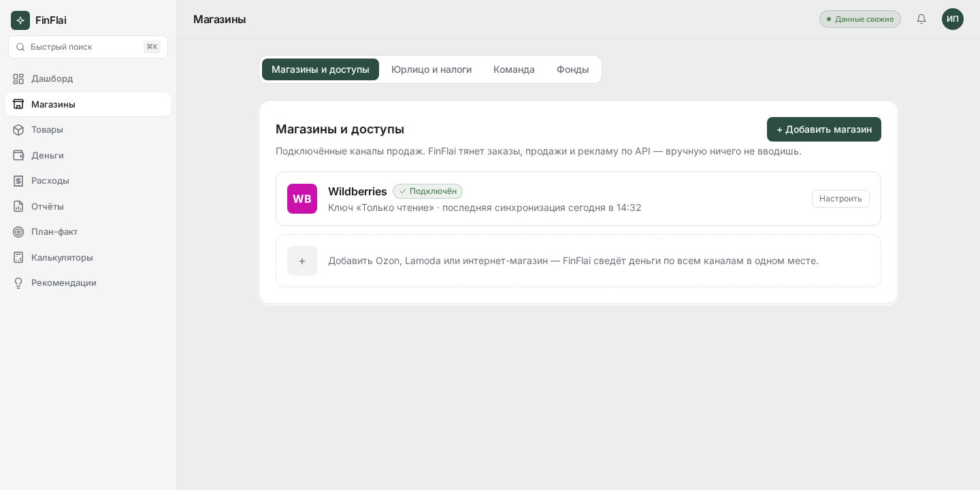Open the Отчёты menu item
980x490 pixels.
pos(88,206)
